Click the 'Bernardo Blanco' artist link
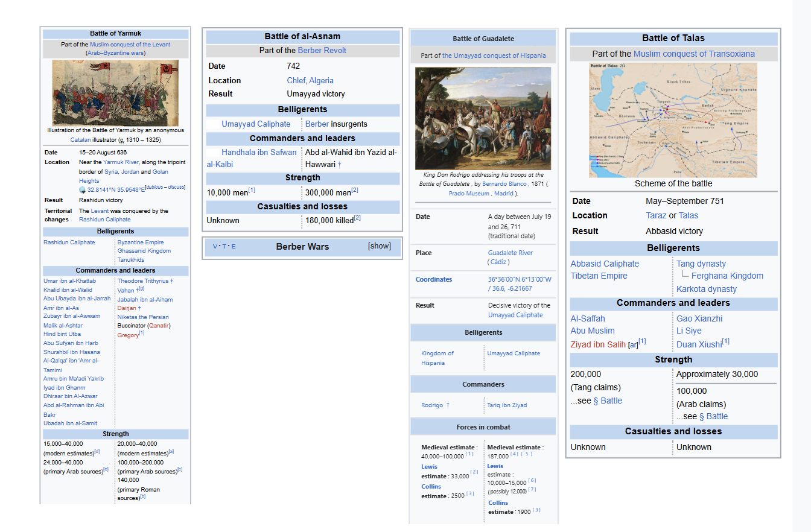Screen dimensions: 811x532 505,184
